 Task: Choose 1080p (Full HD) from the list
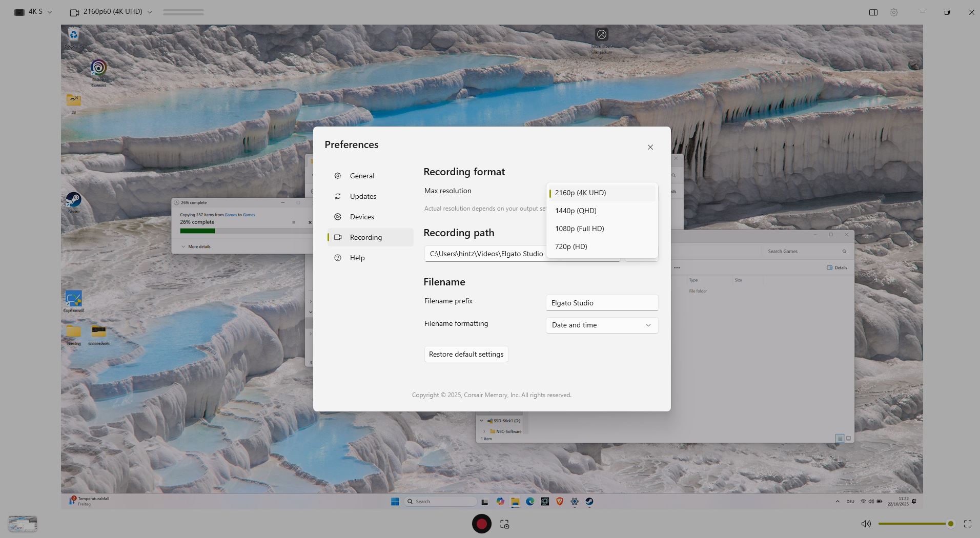(x=579, y=229)
